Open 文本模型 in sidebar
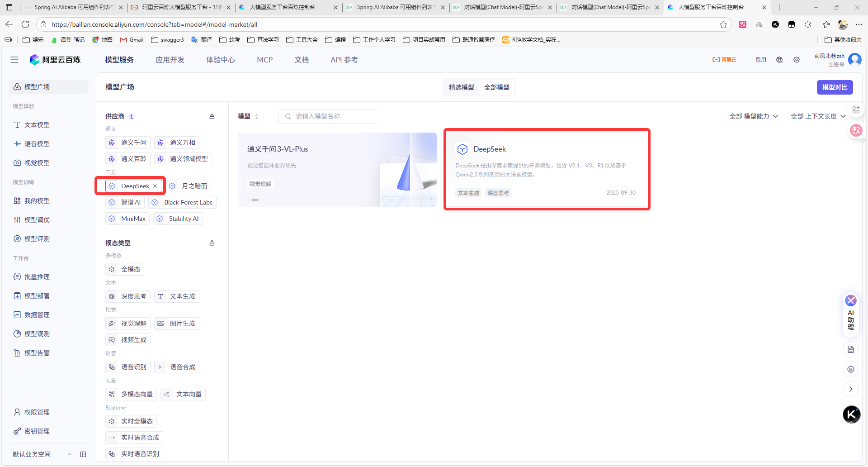 click(x=49, y=125)
